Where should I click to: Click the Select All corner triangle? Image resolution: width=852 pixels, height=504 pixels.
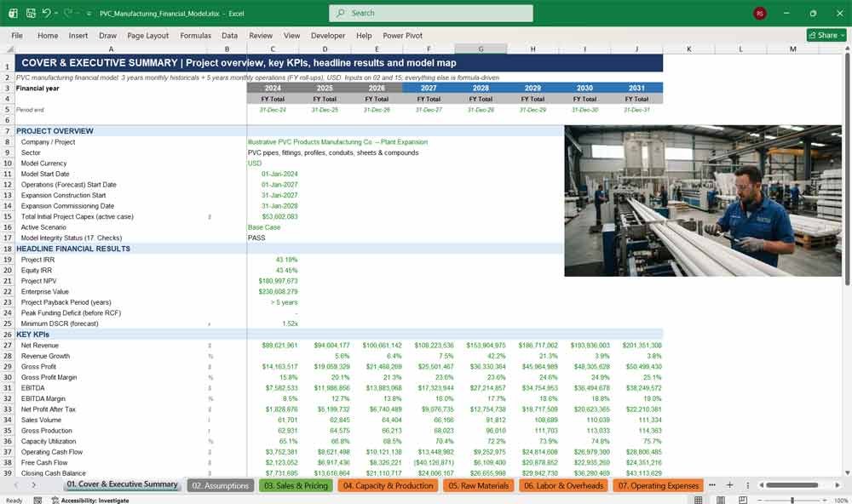(x=9, y=49)
